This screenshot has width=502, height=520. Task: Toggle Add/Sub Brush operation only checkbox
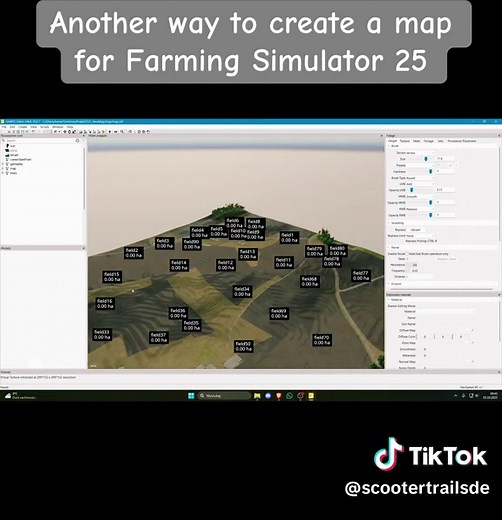click(407, 254)
